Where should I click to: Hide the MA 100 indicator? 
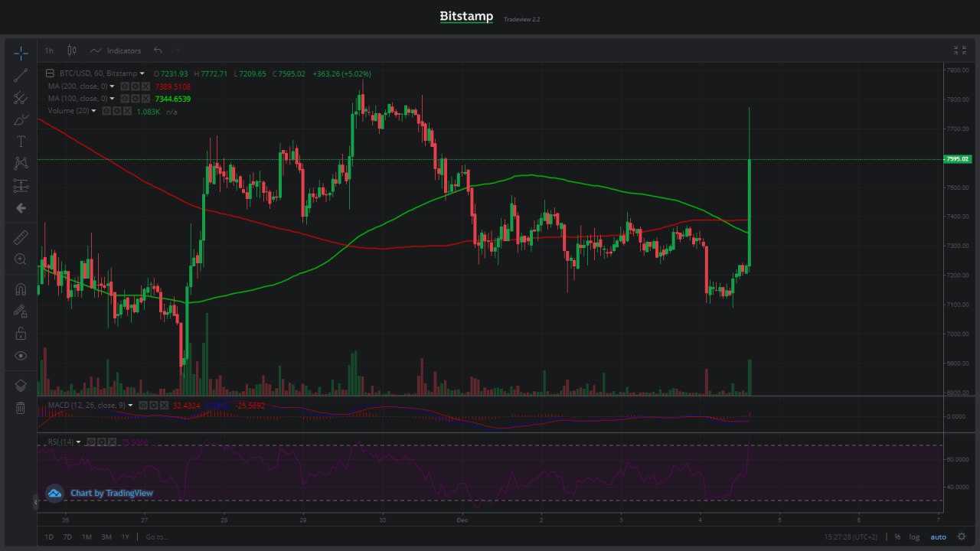point(125,99)
